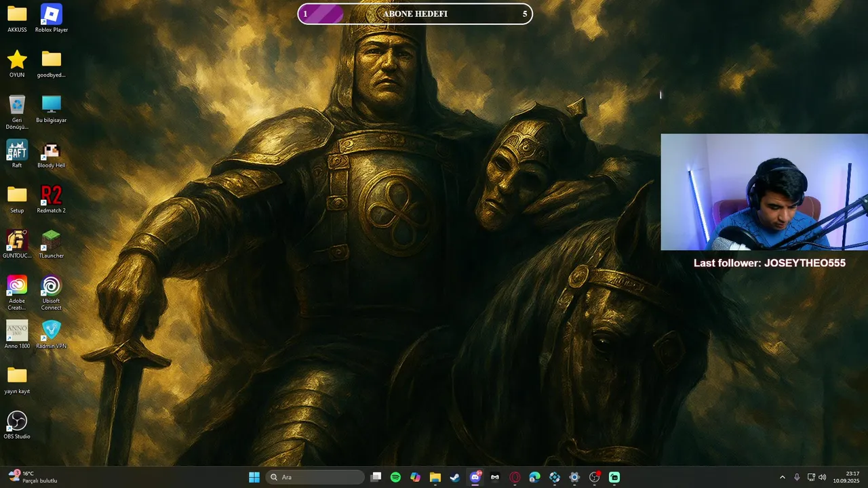Open Steam from the taskbar
868x488 pixels.
point(455,477)
